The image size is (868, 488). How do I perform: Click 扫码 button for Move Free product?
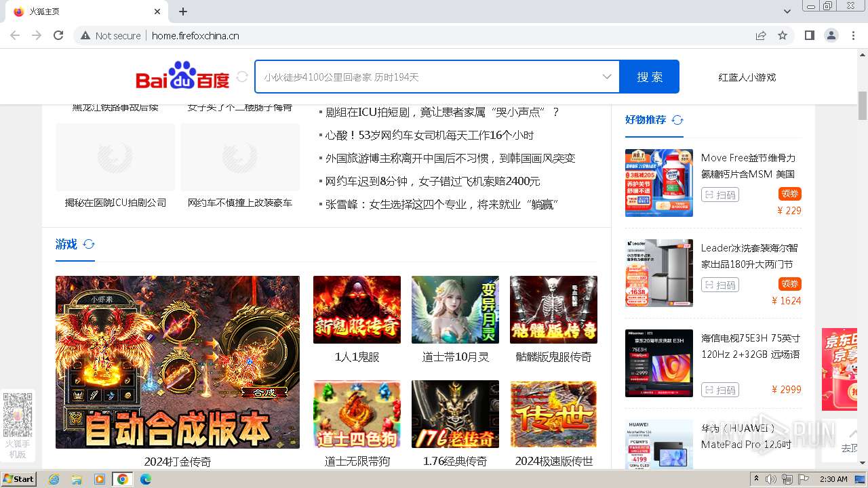(x=720, y=195)
